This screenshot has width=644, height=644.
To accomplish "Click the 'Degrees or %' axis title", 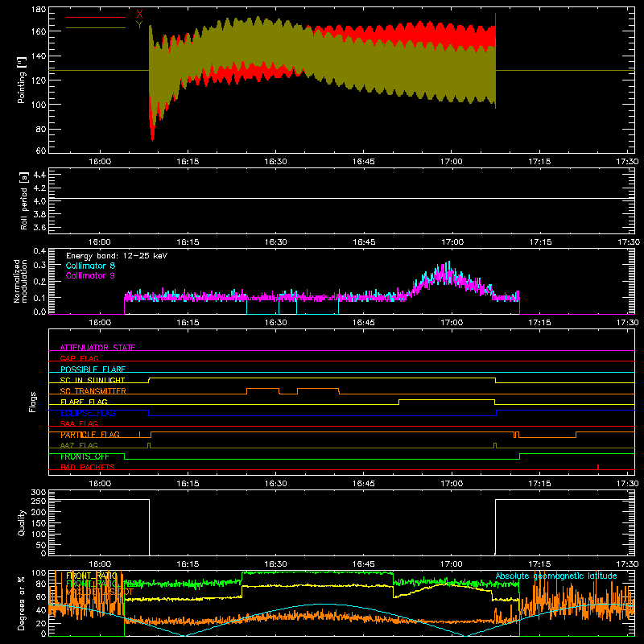I will (22, 603).
